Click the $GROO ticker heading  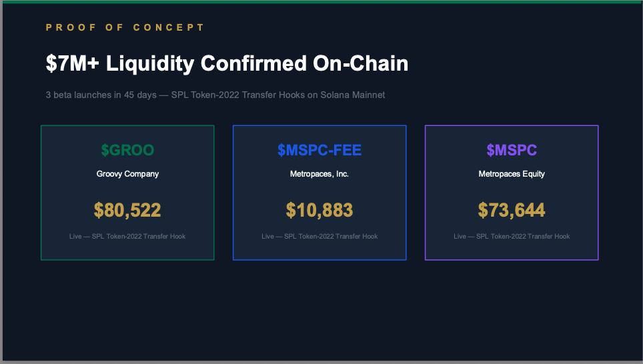coord(127,151)
